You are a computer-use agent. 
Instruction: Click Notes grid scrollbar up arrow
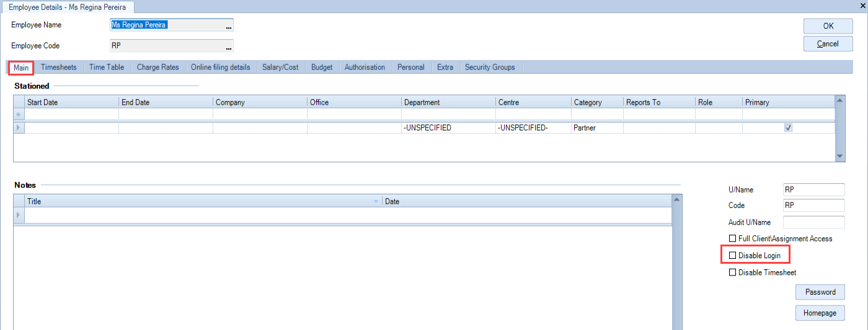[677, 199]
